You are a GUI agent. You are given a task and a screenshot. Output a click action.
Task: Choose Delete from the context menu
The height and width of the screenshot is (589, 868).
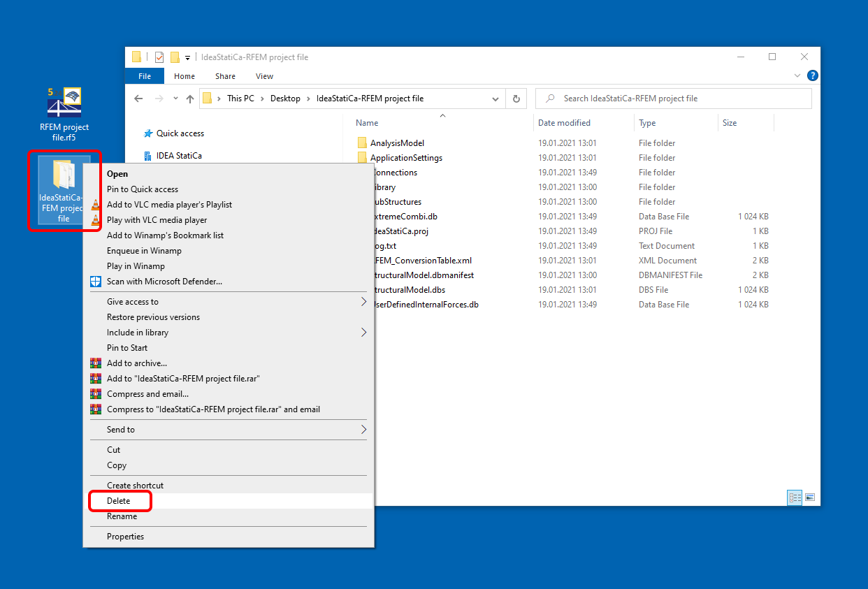119,501
